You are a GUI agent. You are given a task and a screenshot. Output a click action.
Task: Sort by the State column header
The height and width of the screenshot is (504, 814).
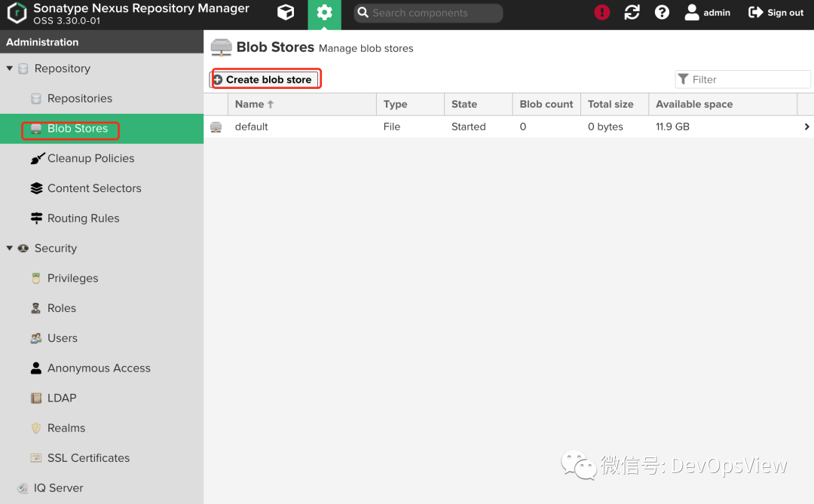478,104
